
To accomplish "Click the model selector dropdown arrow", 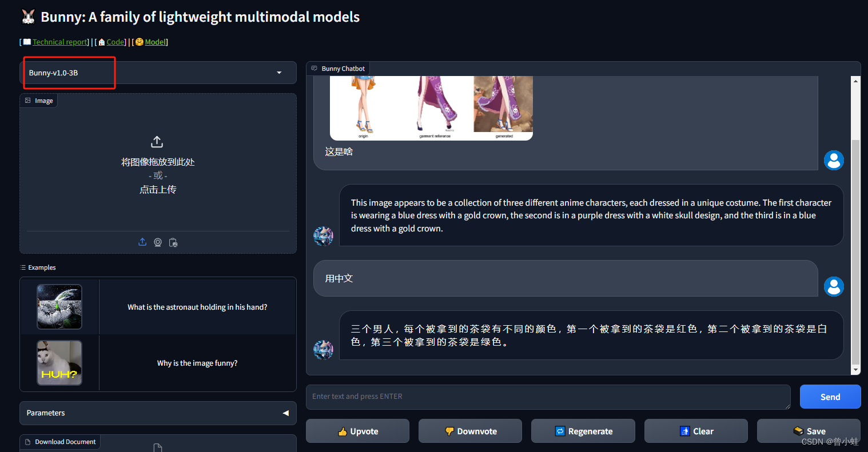I will pyautogui.click(x=279, y=73).
